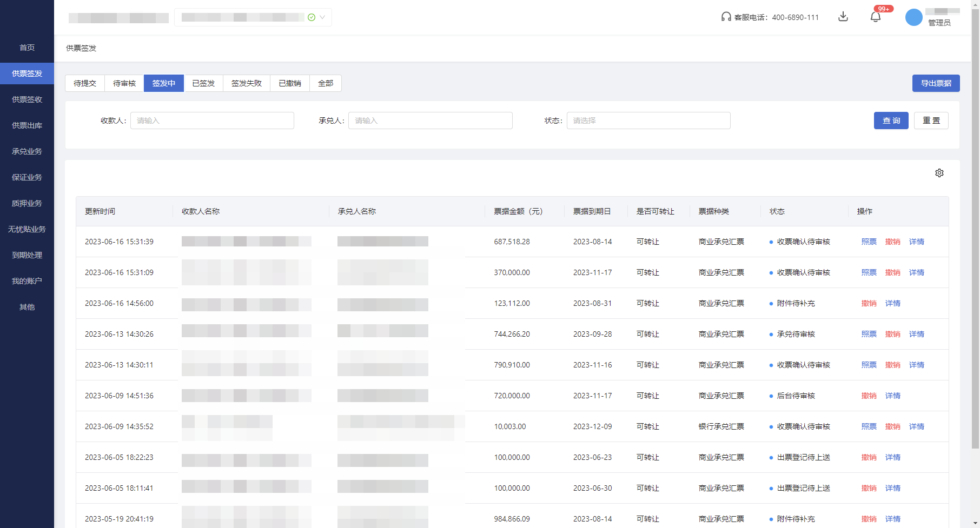Click the blue user avatar
This screenshot has height=528, width=980.
914,17
